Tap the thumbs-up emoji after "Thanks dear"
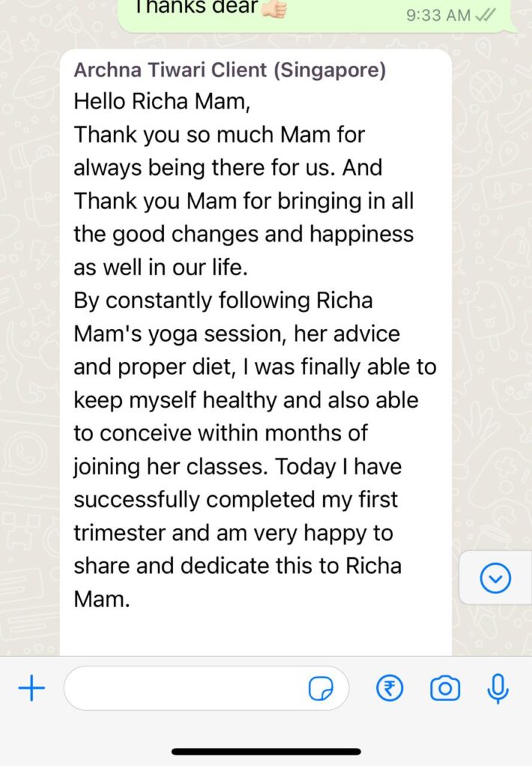Screen dimensions: 532x766 [x=274, y=7]
